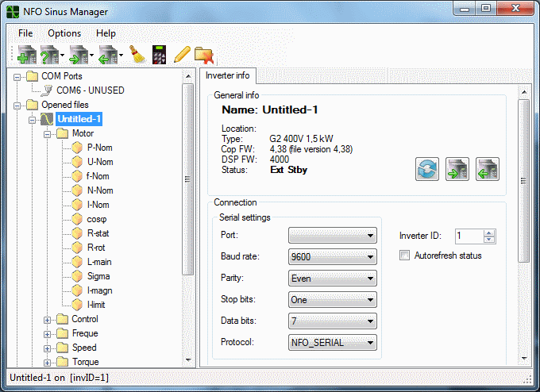This screenshot has height=392, width=540.
Task: Click tree panel scrollbar down arrow
Action: click(188, 360)
